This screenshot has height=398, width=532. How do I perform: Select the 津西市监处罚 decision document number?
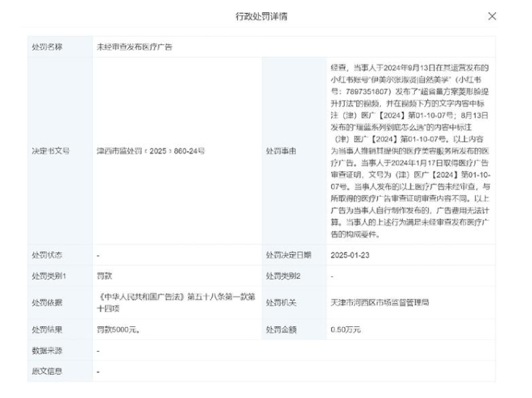click(x=150, y=152)
